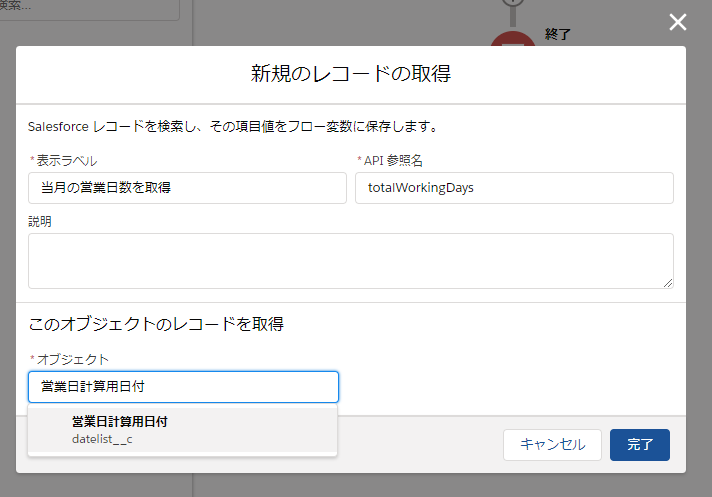The height and width of the screenshot is (497, 712).
Task: Click the 新規のレコードの取得 heading
Action: pyautogui.click(x=351, y=74)
